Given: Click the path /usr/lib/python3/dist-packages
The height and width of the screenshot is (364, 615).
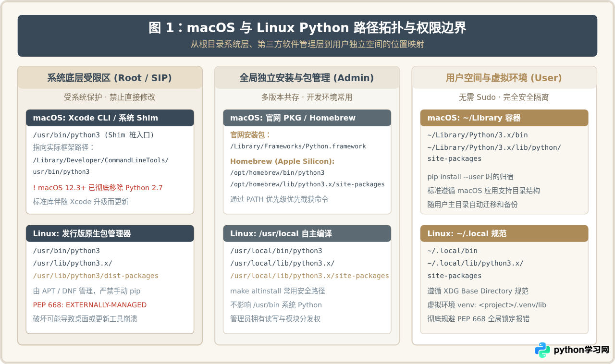Looking at the screenshot, I should pos(96,276).
